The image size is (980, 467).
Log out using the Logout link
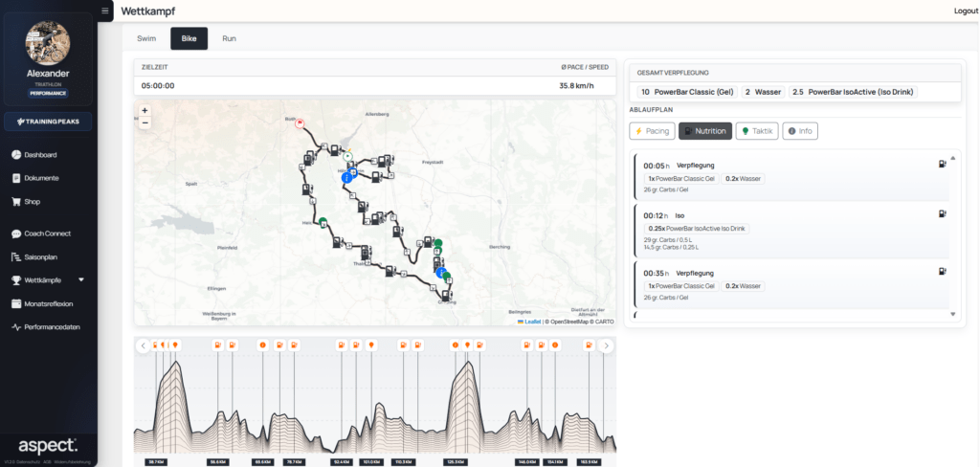pos(966,11)
